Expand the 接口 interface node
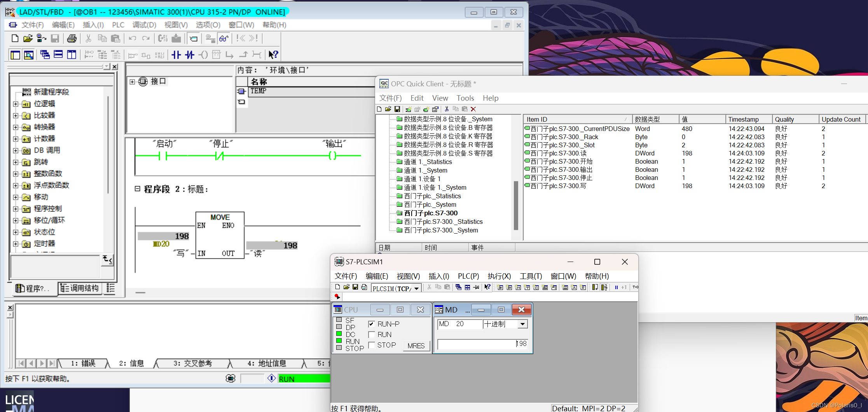The image size is (868, 412). [132, 82]
